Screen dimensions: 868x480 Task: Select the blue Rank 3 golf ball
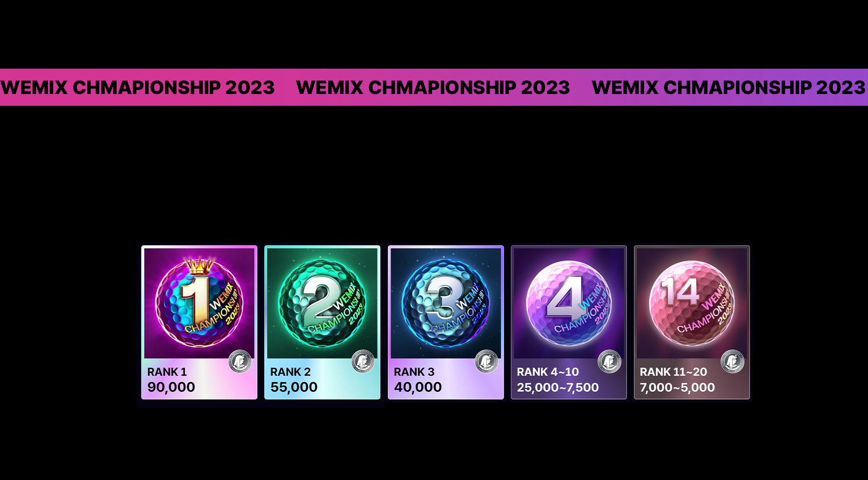pos(445,303)
